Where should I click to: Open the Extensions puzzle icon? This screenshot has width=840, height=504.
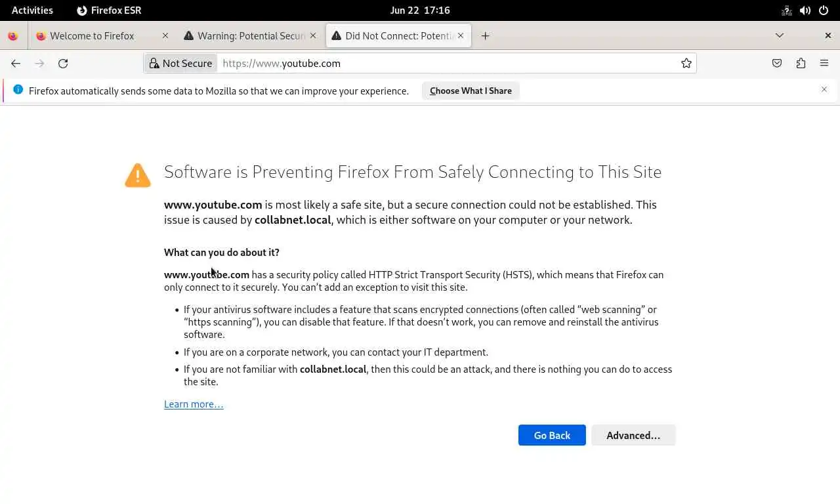coord(801,64)
